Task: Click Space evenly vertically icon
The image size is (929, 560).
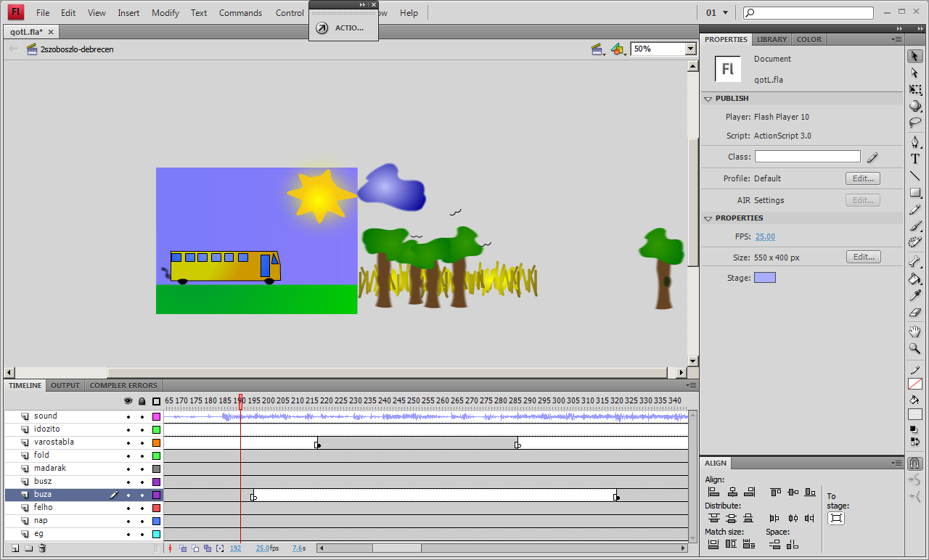Action: click(774, 544)
